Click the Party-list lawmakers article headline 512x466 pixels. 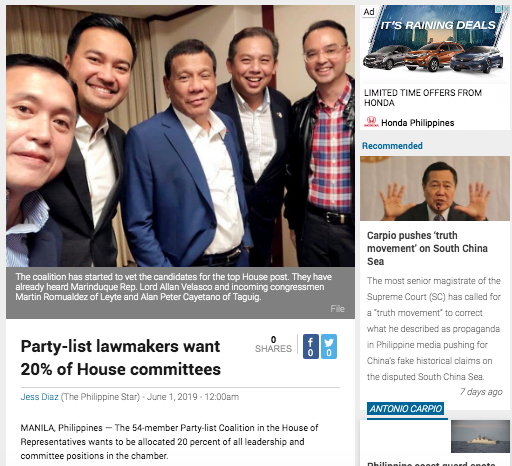[x=120, y=358]
